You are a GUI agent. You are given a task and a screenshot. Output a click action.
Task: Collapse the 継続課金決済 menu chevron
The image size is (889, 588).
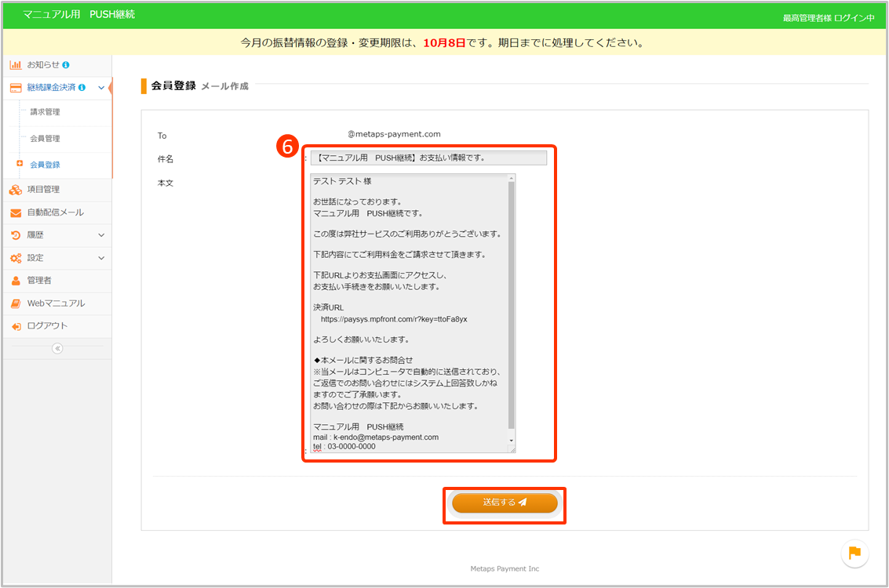point(101,88)
